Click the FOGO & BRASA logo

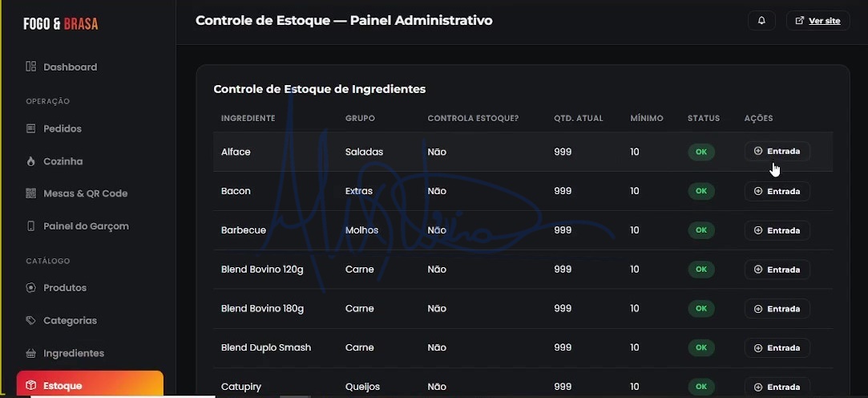[61, 24]
